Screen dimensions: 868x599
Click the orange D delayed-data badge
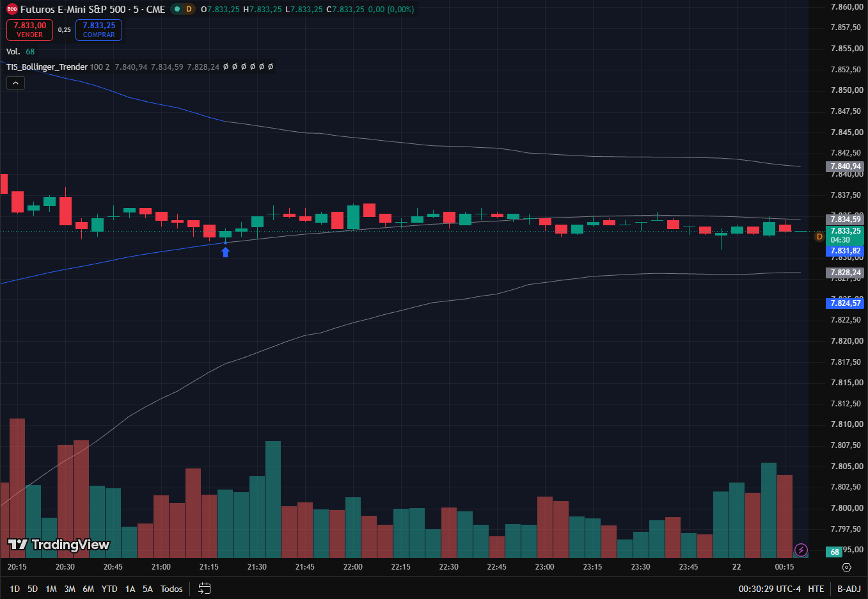coord(189,9)
